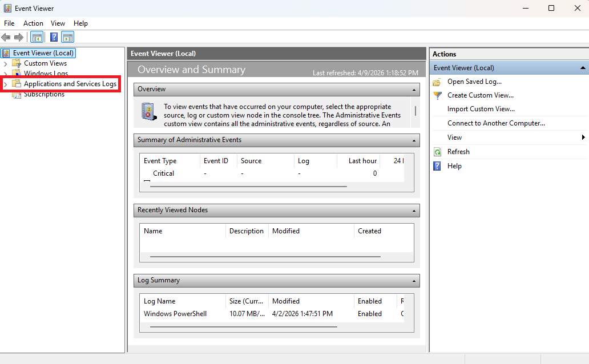Select the Windows PowerShell log row
The image size is (589, 364).
pyautogui.click(x=272, y=314)
